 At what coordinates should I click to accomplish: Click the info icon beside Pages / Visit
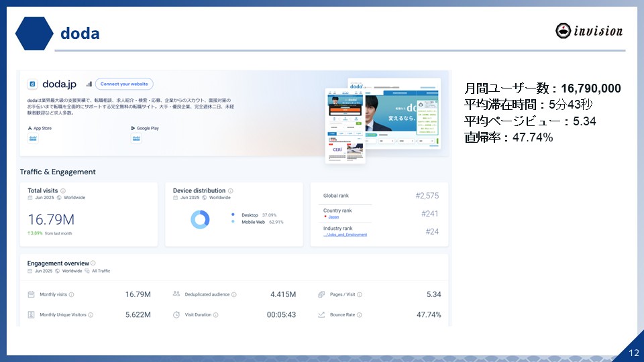(x=360, y=295)
